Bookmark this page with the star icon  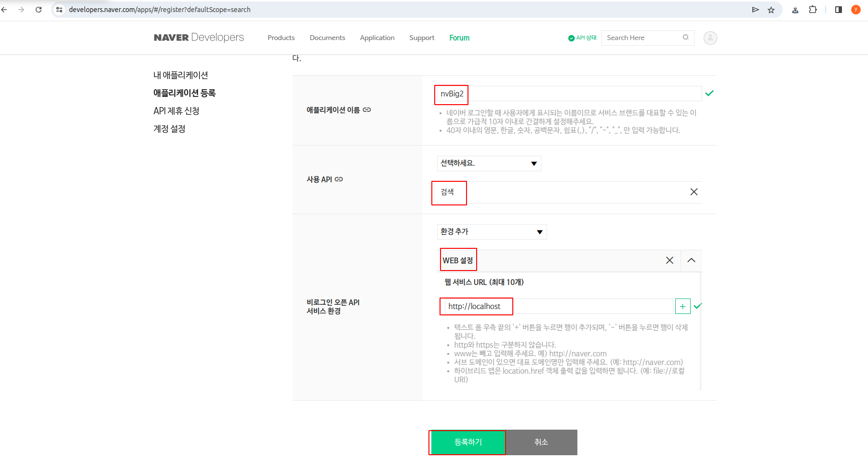[771, 10]
